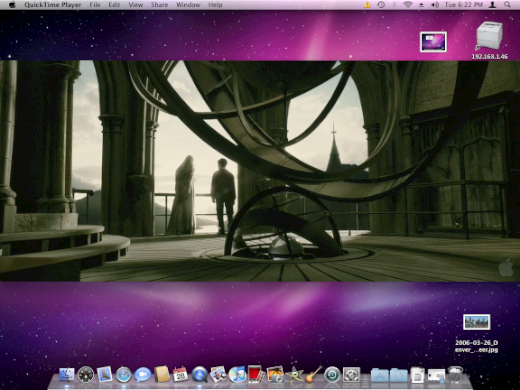Open the Trash in the Dock
Viewport: 520px width, 390px height.
[455, 374]
